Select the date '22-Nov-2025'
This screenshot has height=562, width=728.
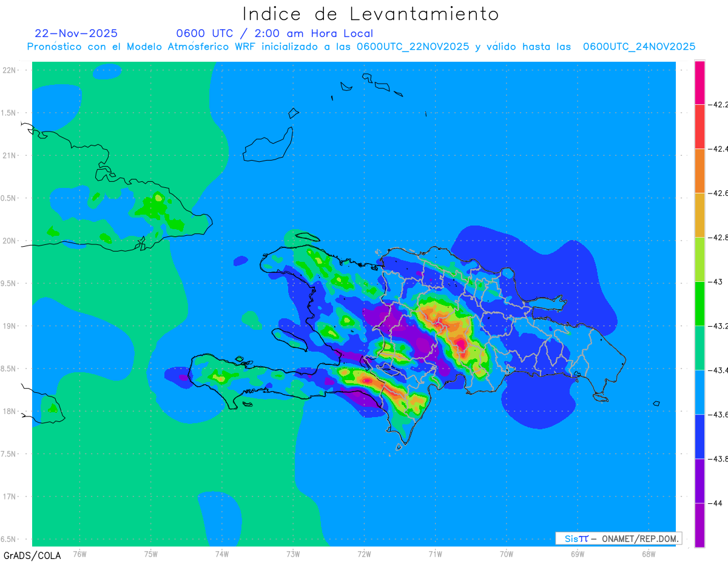click(76, 33)
